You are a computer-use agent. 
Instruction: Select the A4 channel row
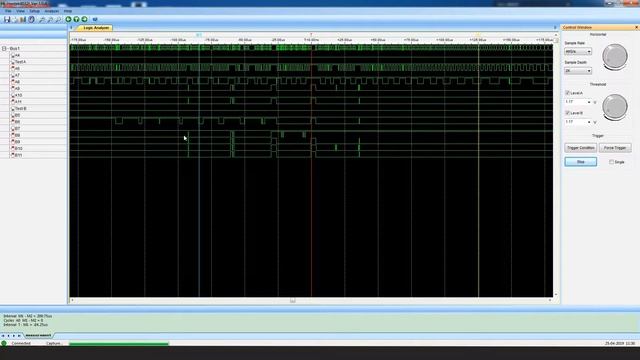pos(33,55)
